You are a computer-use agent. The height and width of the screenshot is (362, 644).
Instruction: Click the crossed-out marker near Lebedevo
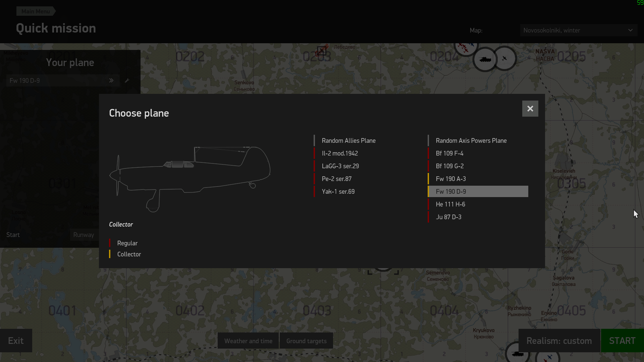coord(322,51)
